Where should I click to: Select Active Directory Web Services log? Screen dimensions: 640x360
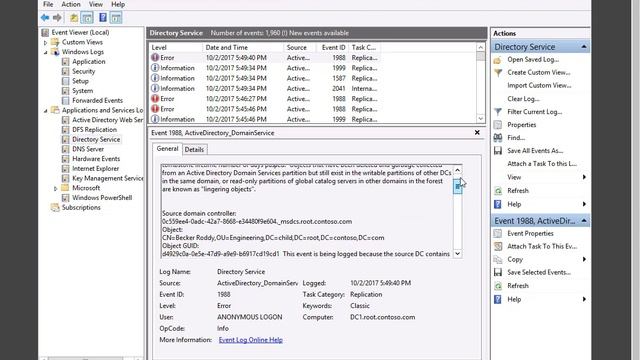point(107,120)
